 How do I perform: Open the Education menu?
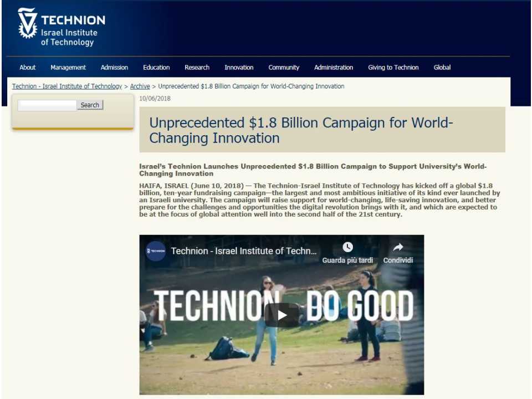pyautogui.click(x=156, y=67)
